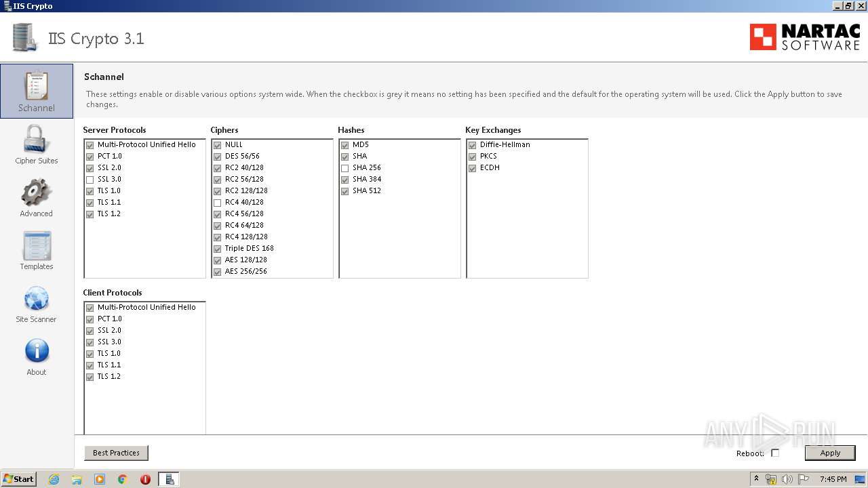This screenshot has height=488, width=868.
Task: Toggle client TLS 1.1 checkbox
Action: (90, 365)
